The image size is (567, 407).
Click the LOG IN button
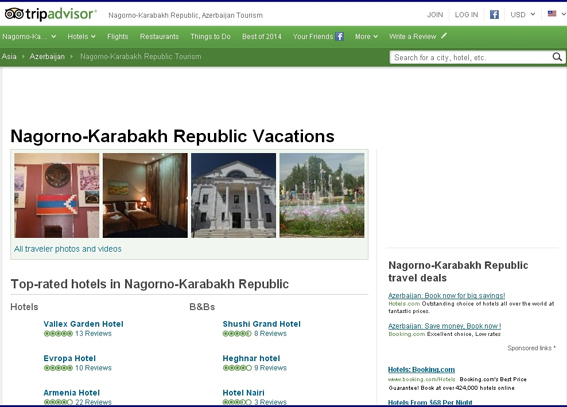coord(466,15)
